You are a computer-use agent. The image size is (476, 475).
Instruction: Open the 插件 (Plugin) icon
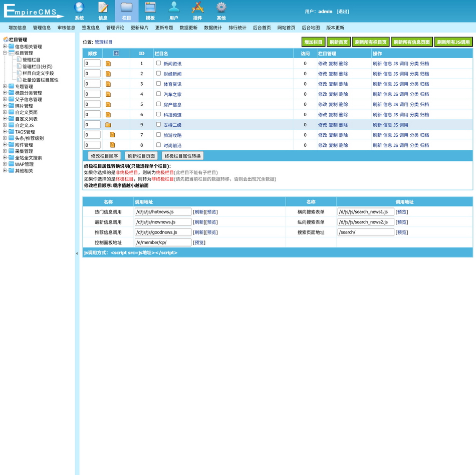pyautogui.click(x=198, y=8)
